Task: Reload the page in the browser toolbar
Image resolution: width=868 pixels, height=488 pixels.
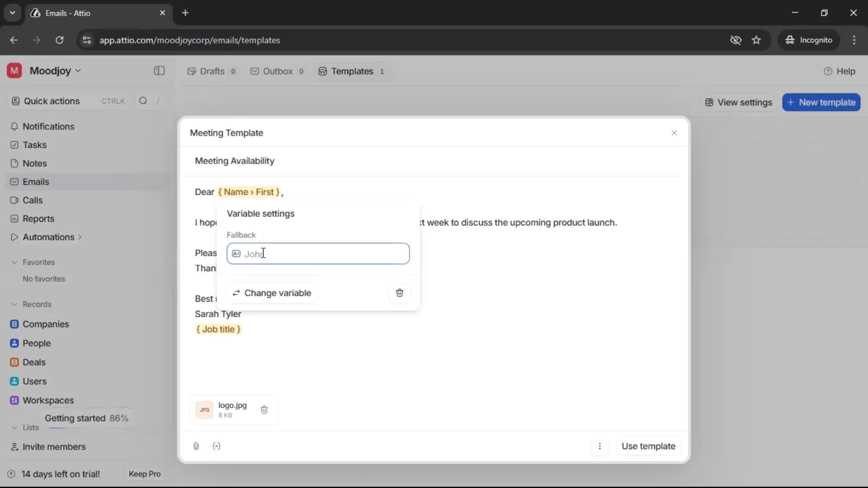Action: click(x=59, y=40)
